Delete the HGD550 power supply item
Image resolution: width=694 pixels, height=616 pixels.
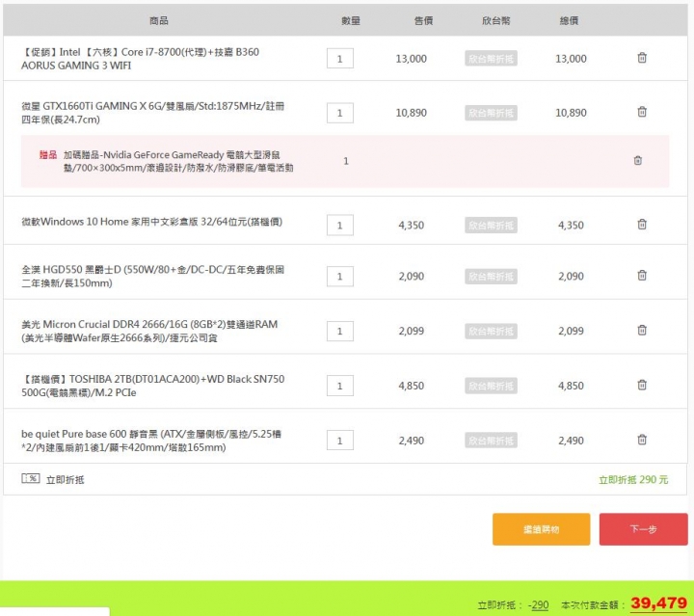(x=642, y=276)
